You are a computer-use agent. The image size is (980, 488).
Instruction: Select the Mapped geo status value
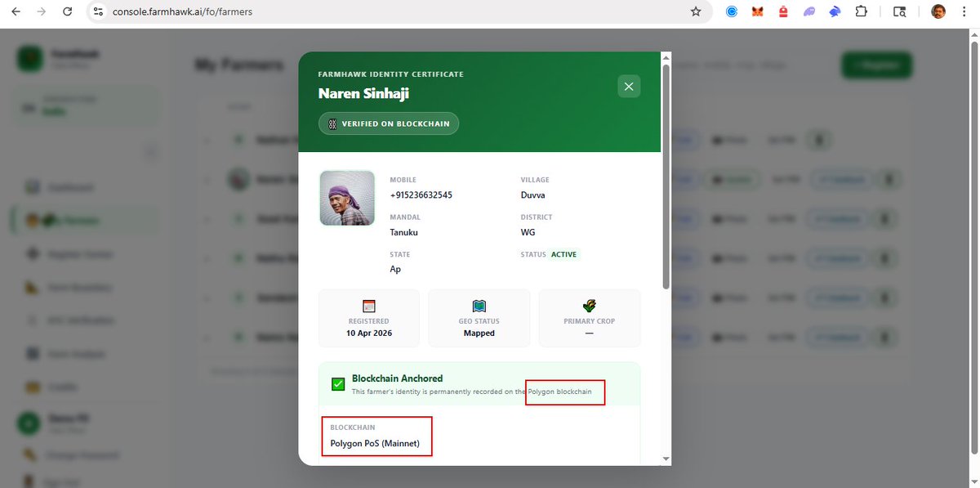click(x=479, y=334)
